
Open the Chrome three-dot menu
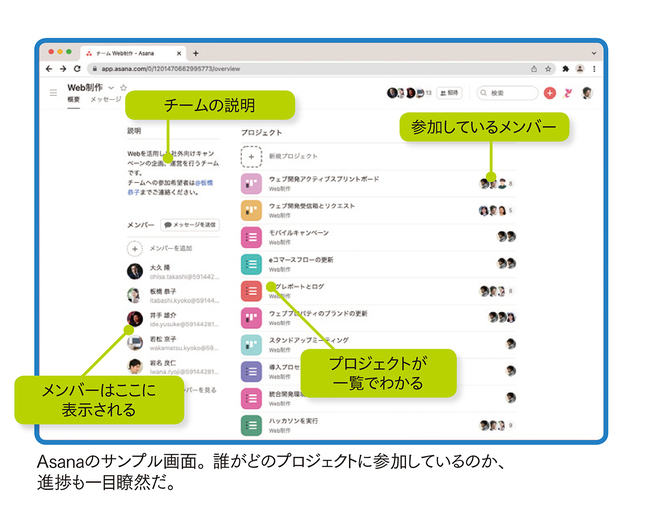coord(594,69)
